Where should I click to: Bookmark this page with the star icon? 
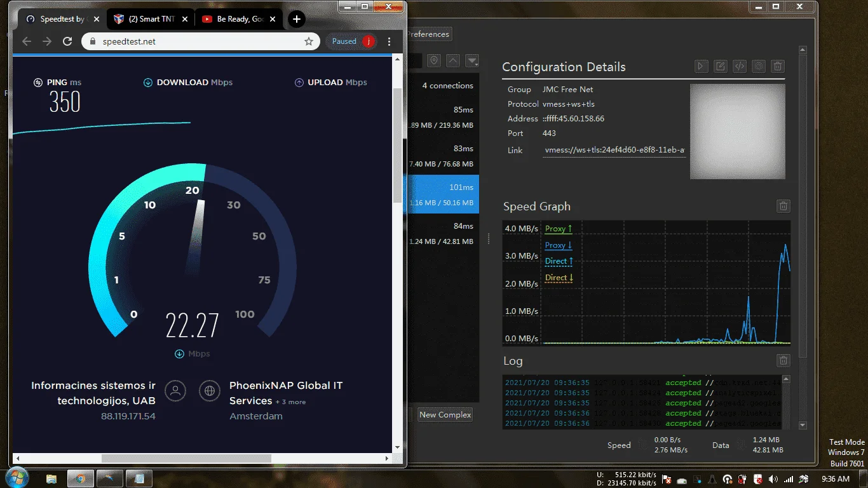[309, 41]
